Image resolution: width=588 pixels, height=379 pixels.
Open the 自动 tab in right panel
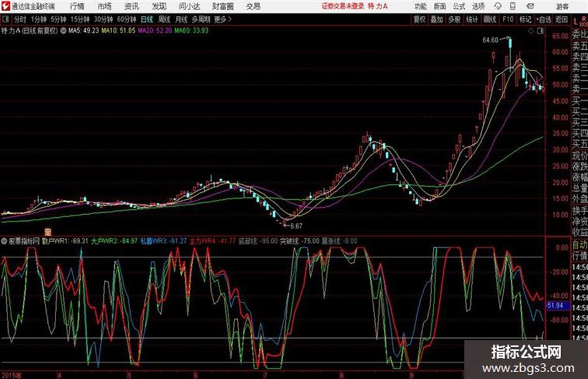pos(580,245)
